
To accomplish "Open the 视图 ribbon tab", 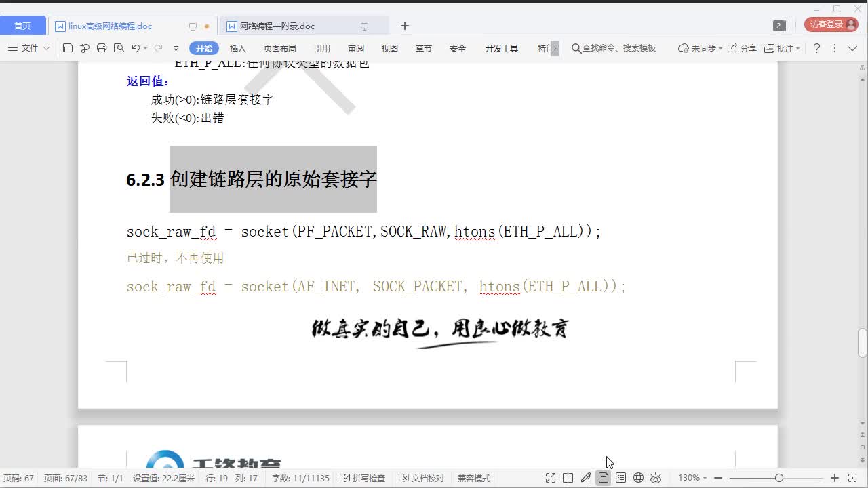I will [x=390, y=48].
